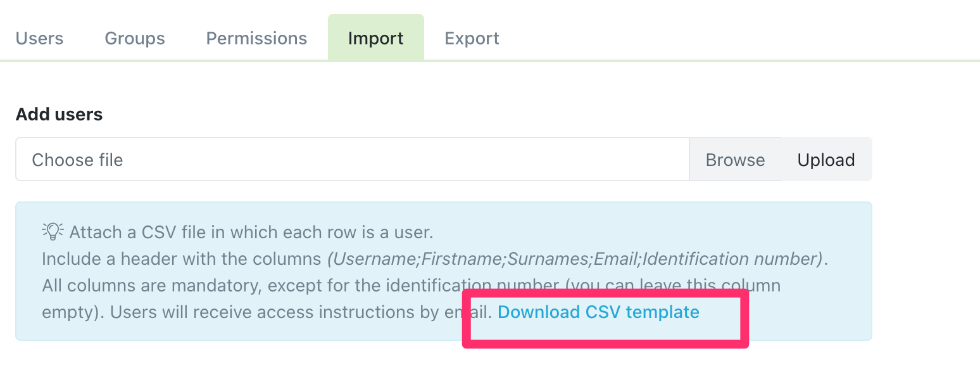This screenshot has width=980, height=370.
Task: Click the italic word Username
Action: 375,259
